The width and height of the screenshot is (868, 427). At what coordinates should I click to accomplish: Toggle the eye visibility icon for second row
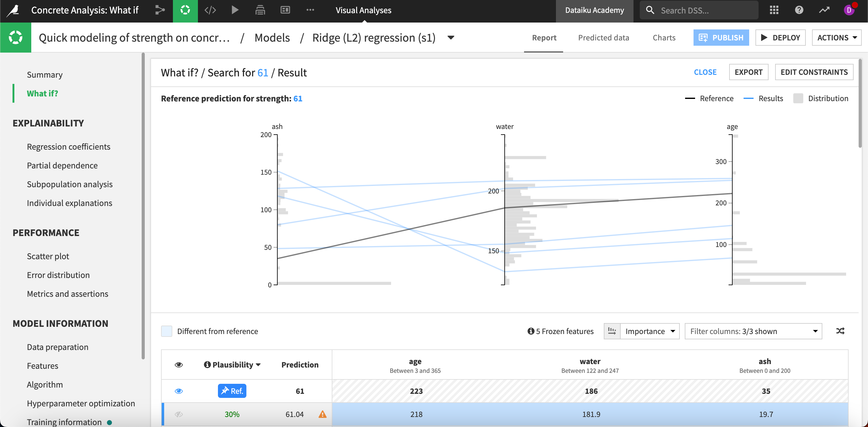click(x=179, y=414)
